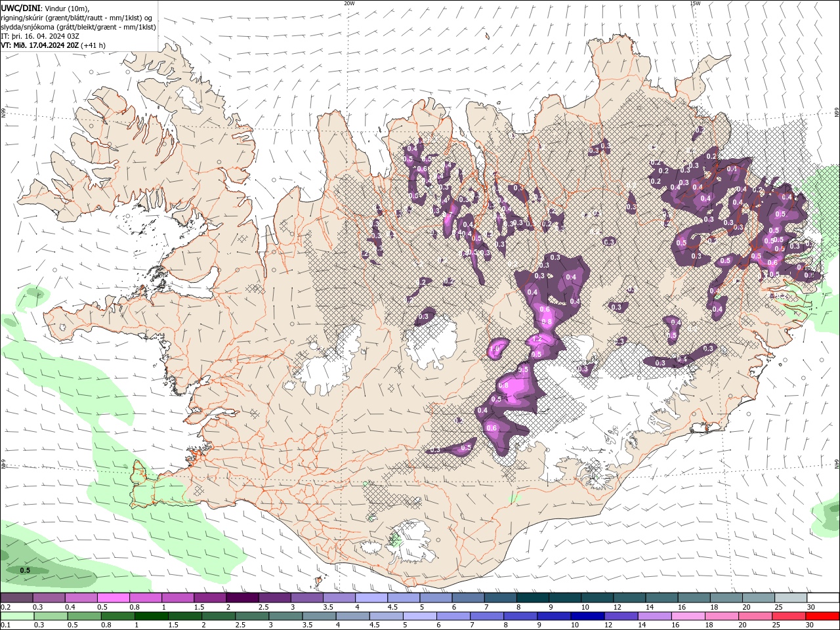Click the "UWC/DINI" title text

pyautogui.click(x=20, y=8)
